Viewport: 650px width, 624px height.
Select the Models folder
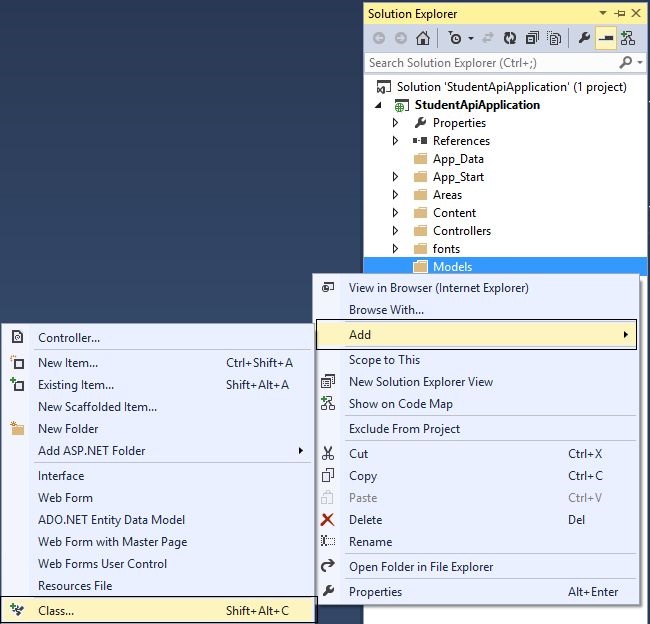504,267
